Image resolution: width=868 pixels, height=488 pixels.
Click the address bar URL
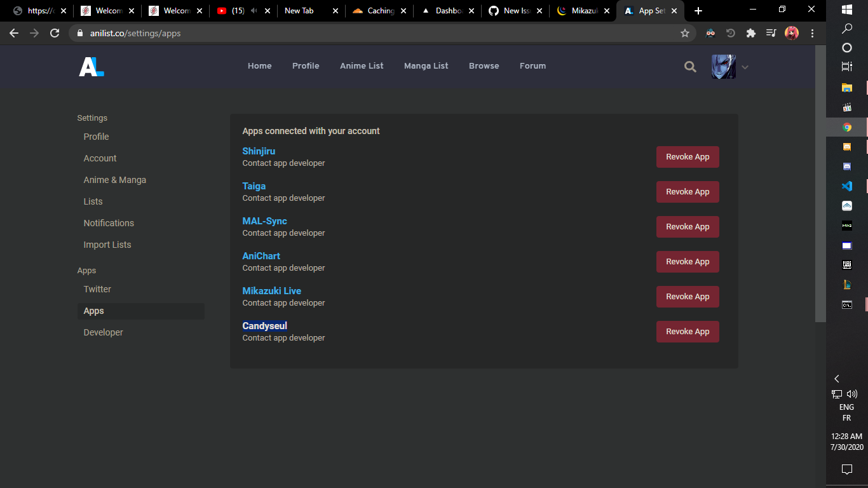point(135,33)
